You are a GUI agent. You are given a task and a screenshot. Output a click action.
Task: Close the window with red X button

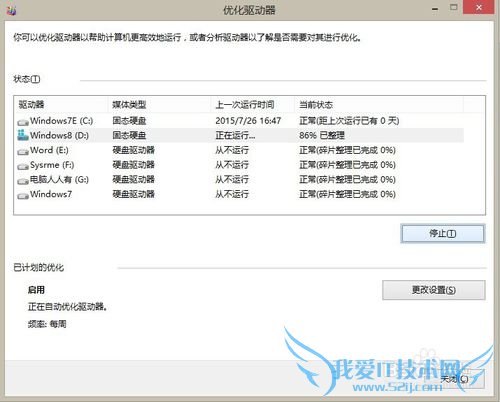pyautogui.click(x=479, y=7)
